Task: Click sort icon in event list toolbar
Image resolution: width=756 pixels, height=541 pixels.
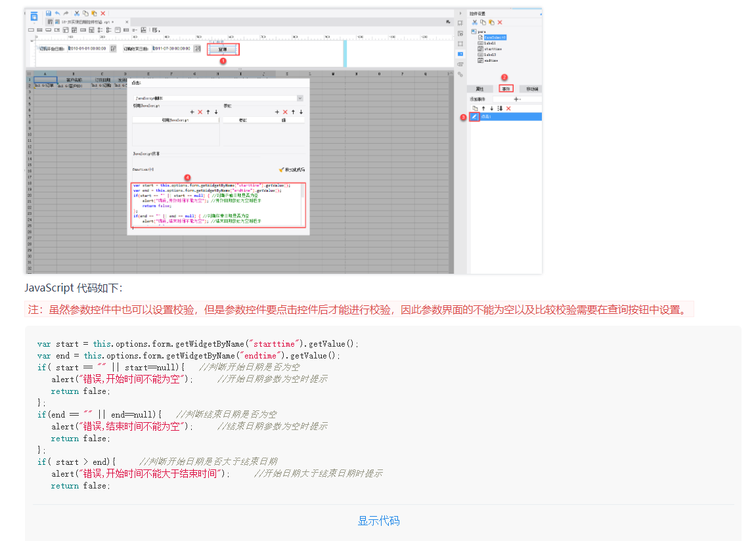Action: point(500,108)
